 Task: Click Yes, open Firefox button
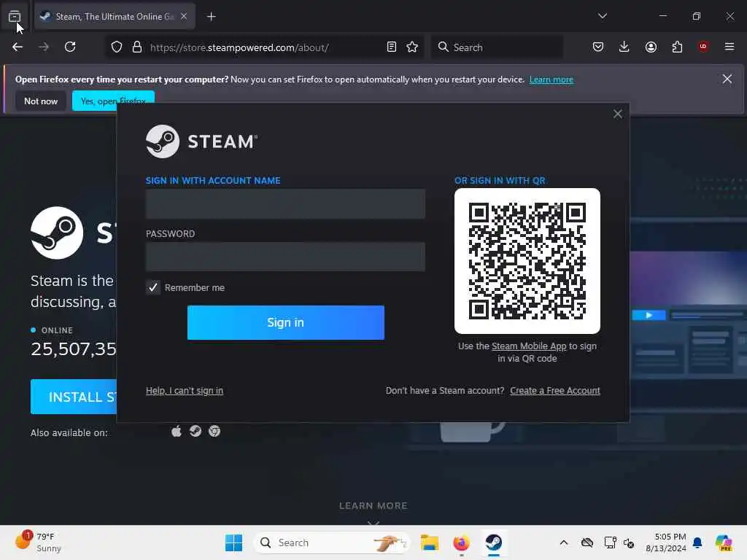(x=113, y=101)
